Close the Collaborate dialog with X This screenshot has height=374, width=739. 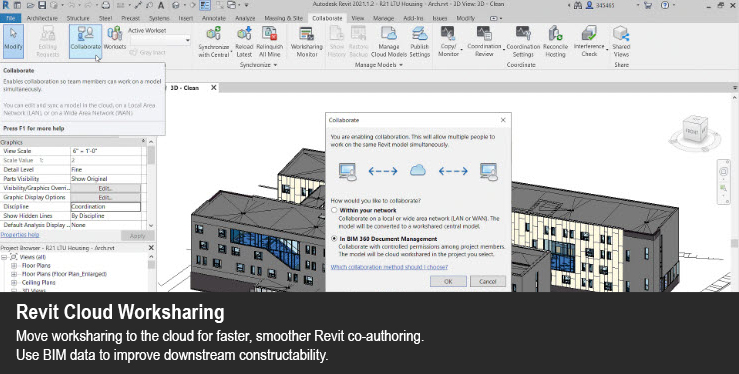click(x=503, y=120)
